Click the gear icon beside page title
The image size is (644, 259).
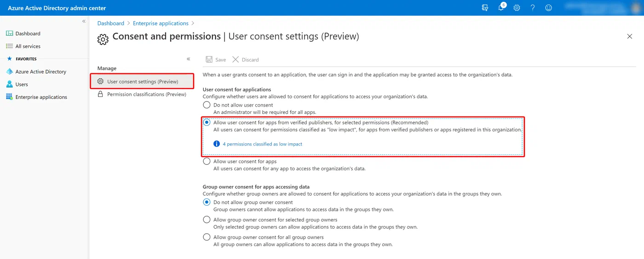(x=103, y=39)
